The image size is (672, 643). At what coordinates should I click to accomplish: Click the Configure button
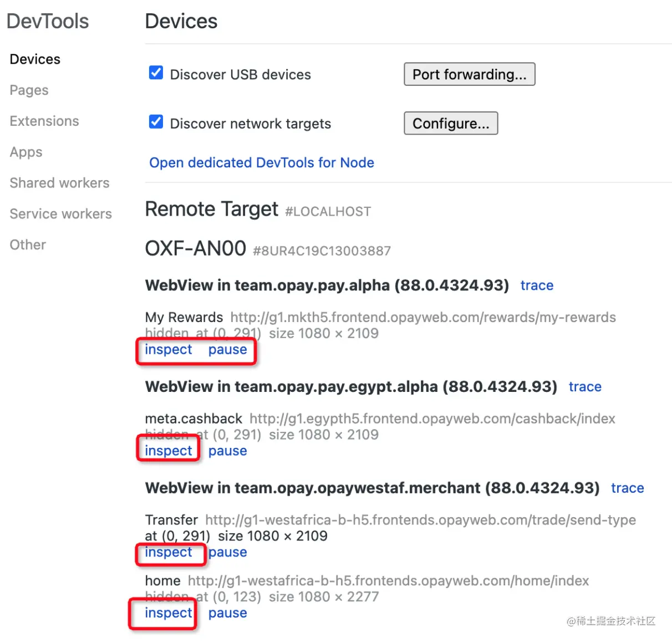tap(451, 123)
